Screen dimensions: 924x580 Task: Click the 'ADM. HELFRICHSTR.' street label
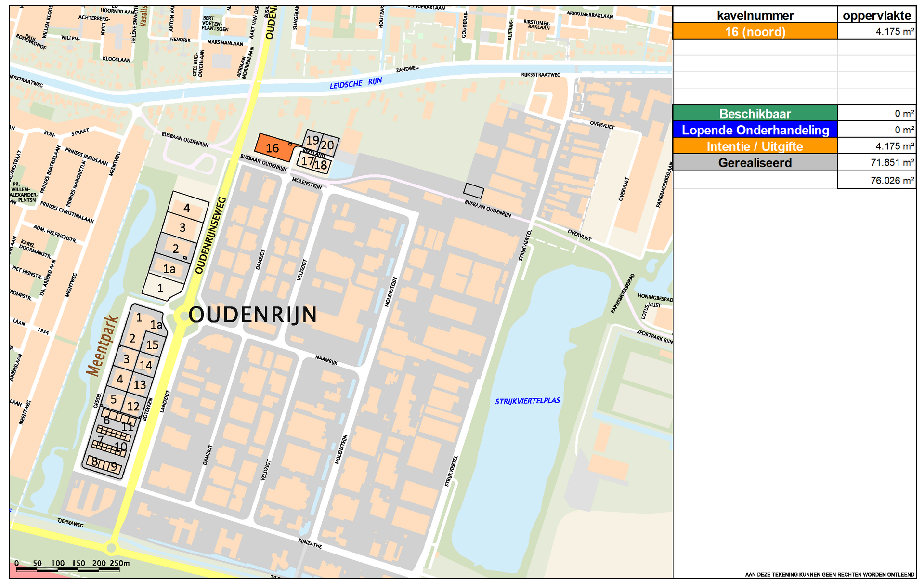(55, 233)
